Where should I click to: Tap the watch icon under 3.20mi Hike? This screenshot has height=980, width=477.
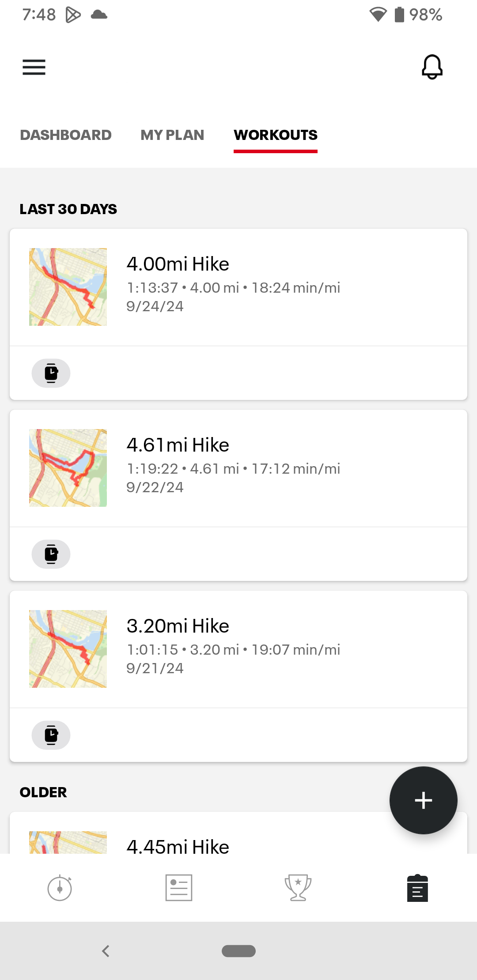pos(51,735)
